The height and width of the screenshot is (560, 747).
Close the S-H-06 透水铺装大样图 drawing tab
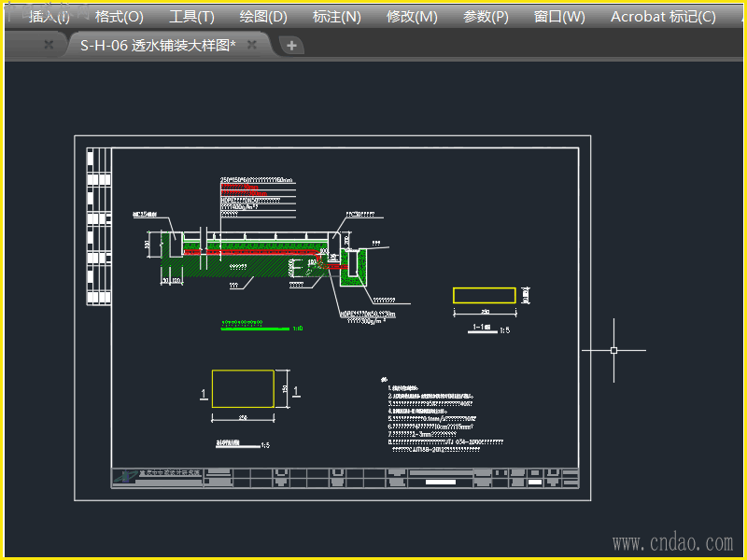251,45
